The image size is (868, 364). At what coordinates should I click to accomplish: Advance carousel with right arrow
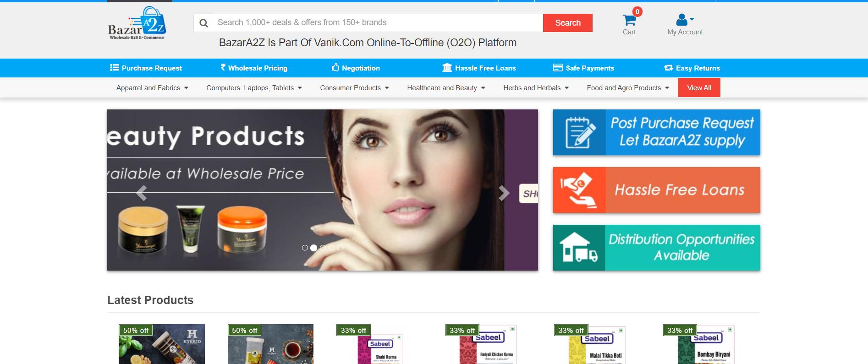504,193
